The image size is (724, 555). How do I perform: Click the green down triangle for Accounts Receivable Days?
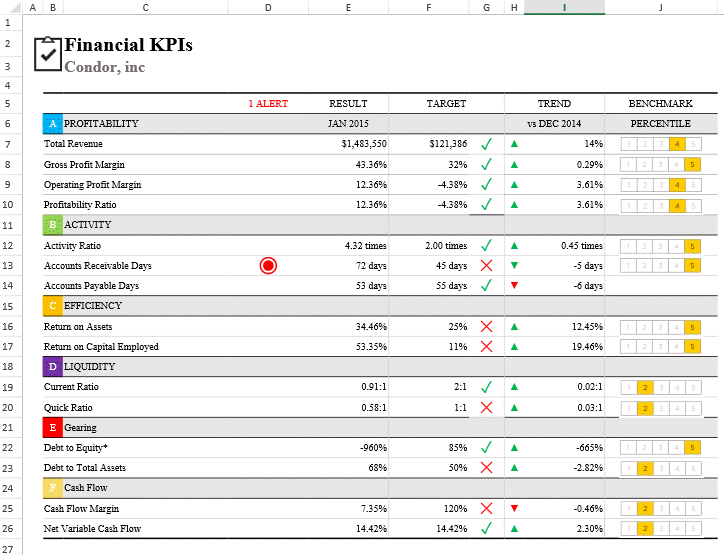[514, 265]
